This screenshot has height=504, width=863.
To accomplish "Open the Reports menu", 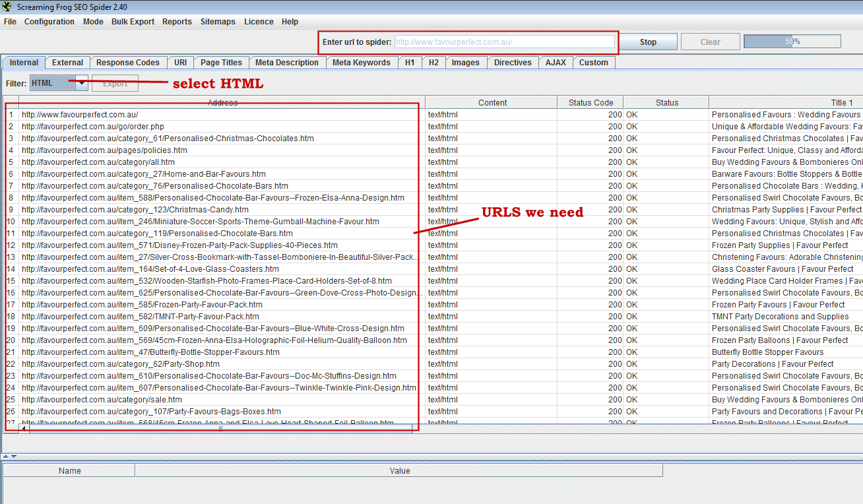I will (x=177, y=22).
